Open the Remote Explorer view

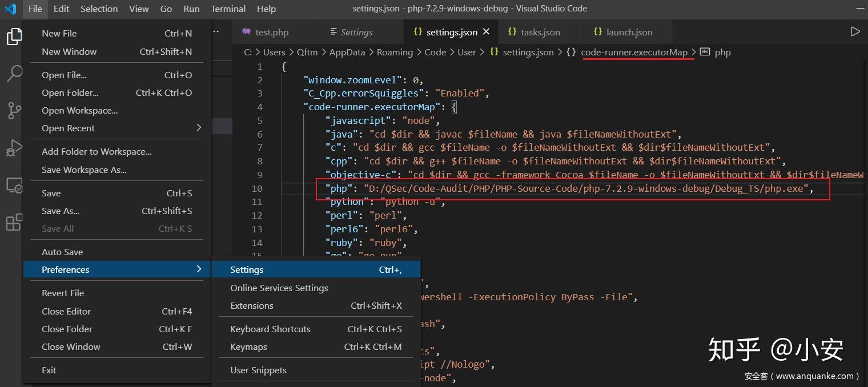[x=14, y=185]
